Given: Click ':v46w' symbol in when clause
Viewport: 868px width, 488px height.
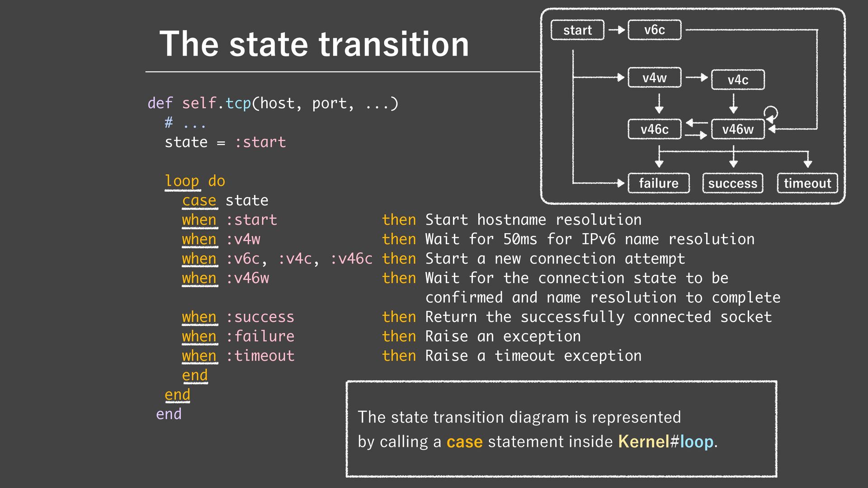Looking at the screenshot, I should tap(247, 278).
